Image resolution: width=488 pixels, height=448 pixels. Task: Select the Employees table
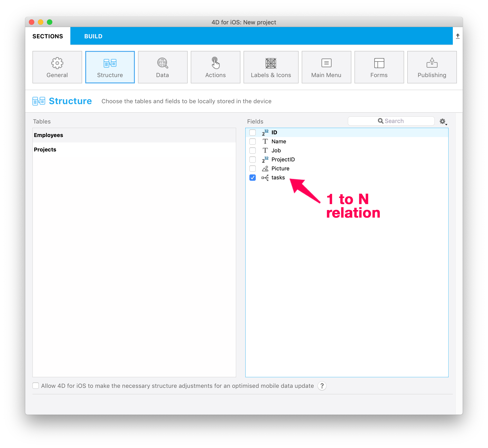48,135
